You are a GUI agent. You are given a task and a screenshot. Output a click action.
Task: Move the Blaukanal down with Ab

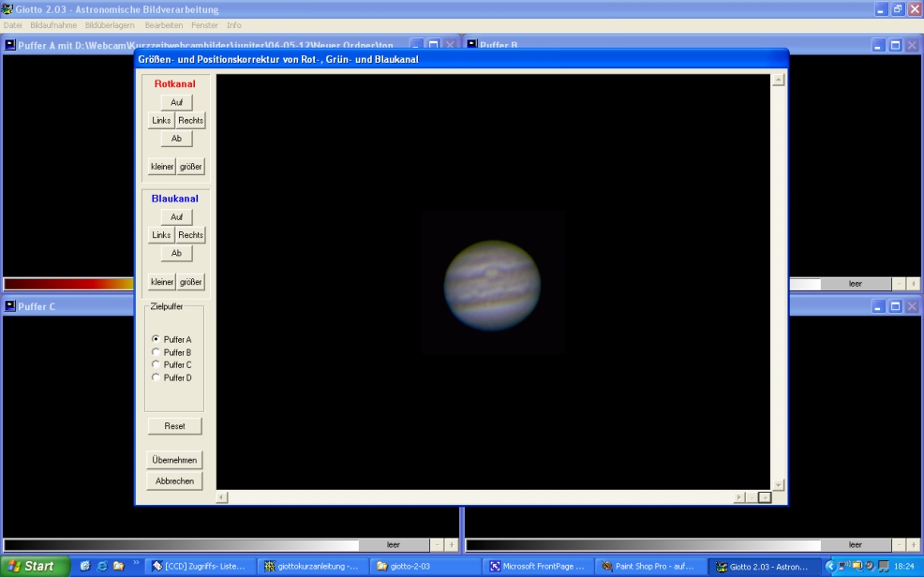176,254
